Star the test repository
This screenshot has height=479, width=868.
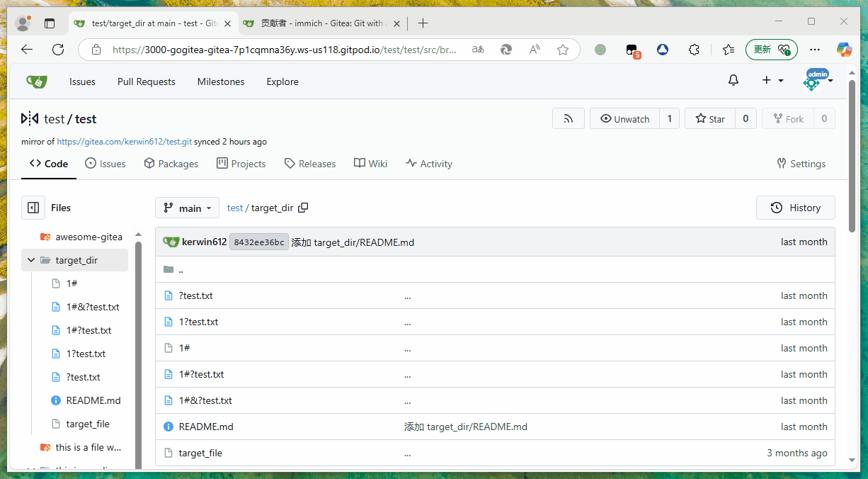(x=710, y=119)
